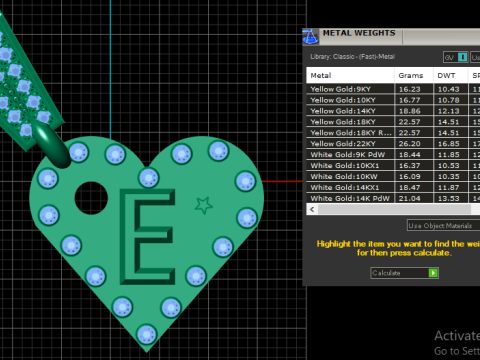Screen dimensions: 480x360
Task: Click the left arrow of the horizontal scrollbar
Action: 312,209
